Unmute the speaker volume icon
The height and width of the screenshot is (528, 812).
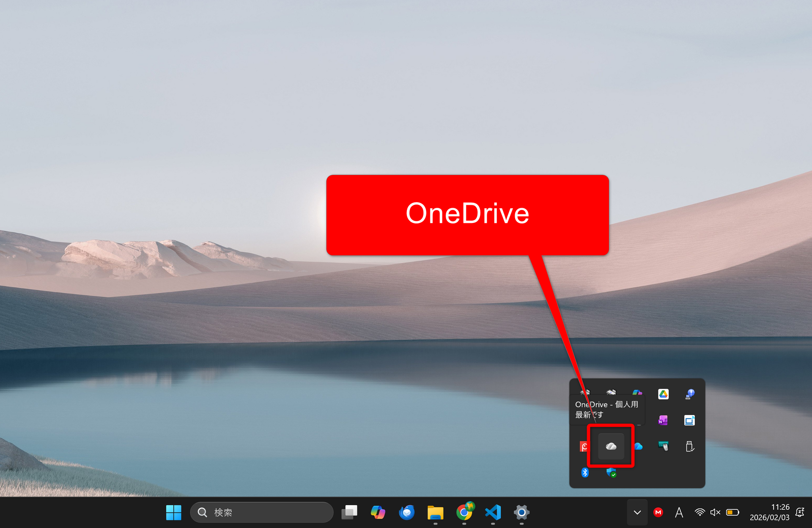pos(715,512)
